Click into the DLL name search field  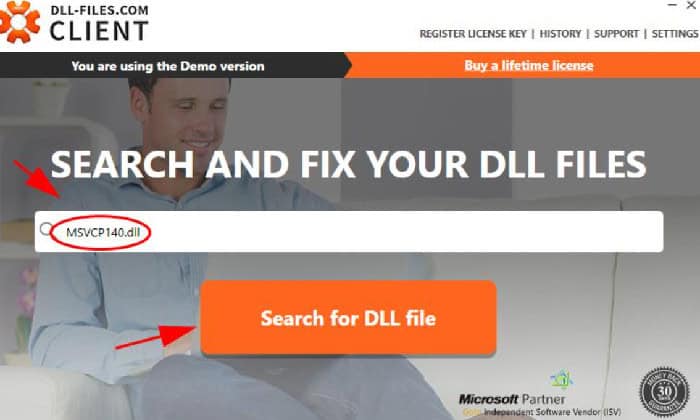(349, 231)
